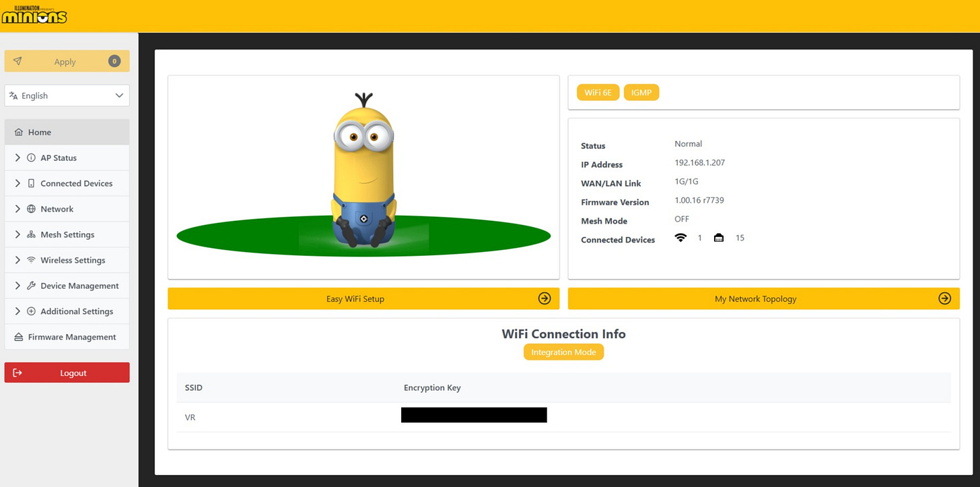Click the Apply button
980x487 pixels.
[67, 61]
